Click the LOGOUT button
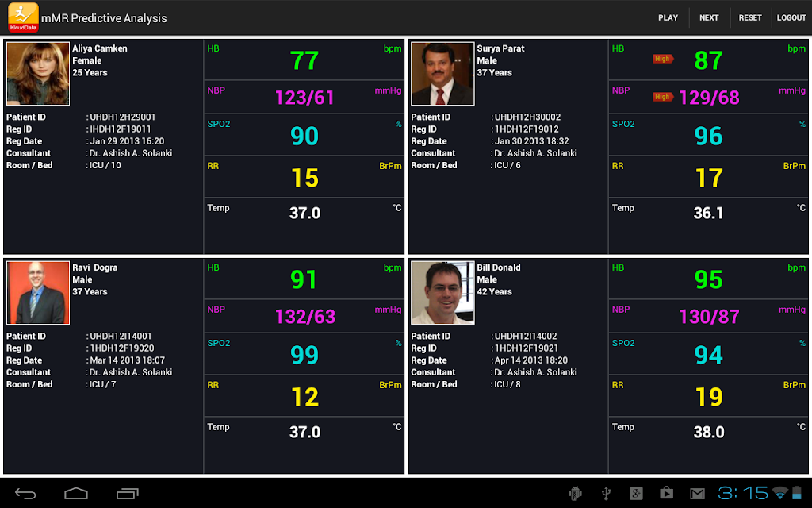Screen dimensions: 812x508 click(791, 17)
